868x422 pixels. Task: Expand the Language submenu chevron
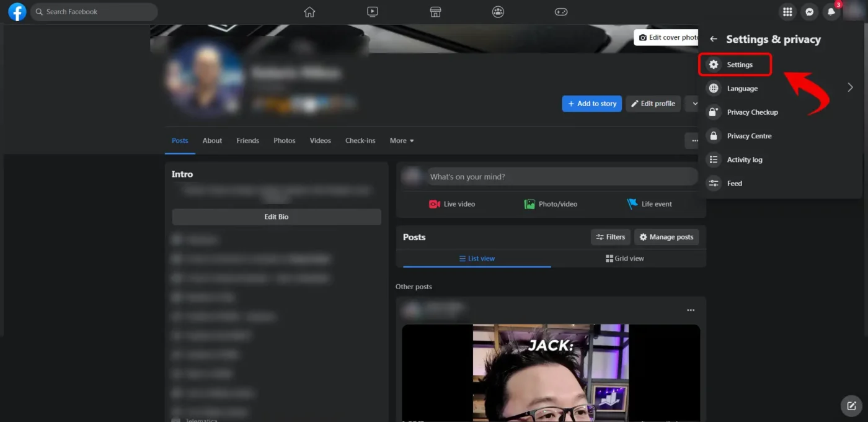[850, 88]
